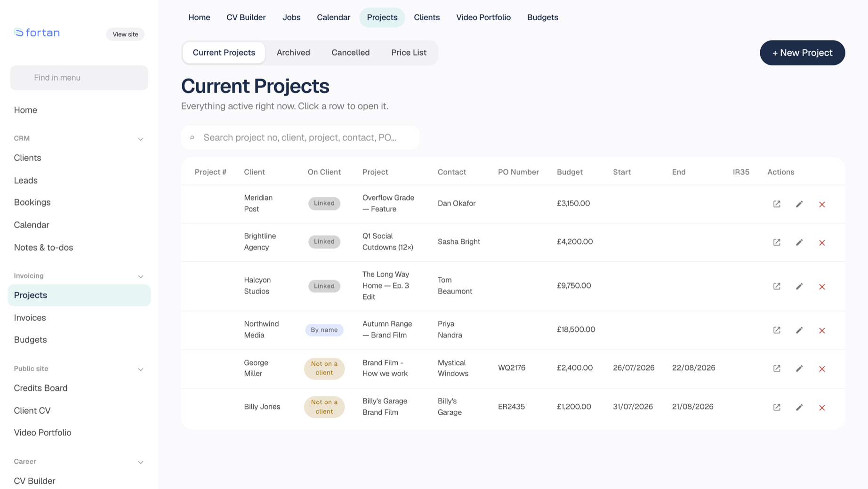Click the fortan logo

click(x=37, y=32)
